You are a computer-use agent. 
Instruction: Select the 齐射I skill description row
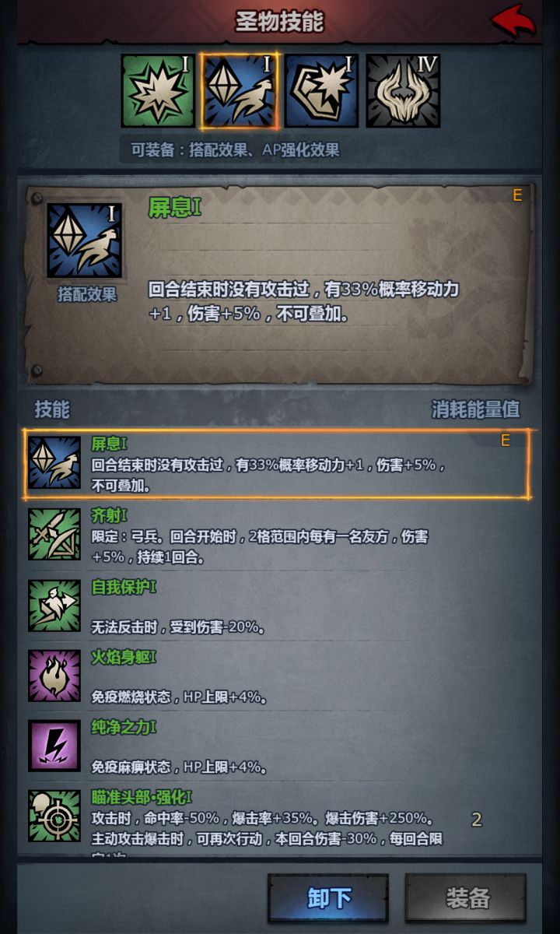tap(276, 535)
